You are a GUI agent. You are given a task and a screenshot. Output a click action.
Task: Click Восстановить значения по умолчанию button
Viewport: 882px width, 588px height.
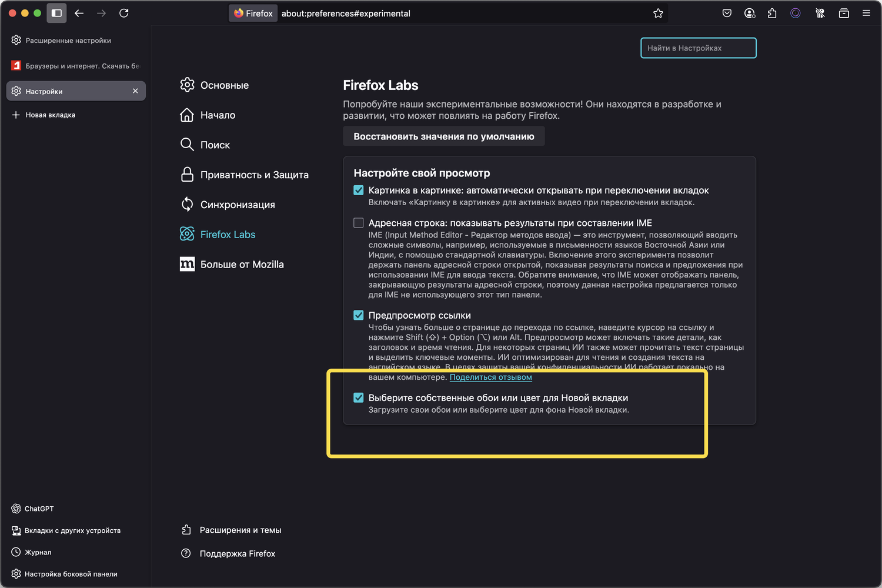tap(444, 136)
